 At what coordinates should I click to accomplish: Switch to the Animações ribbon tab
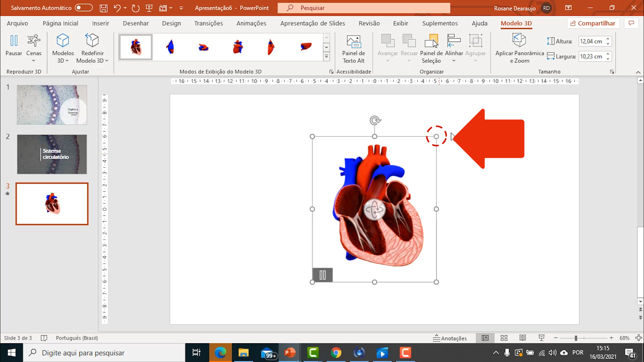pyautogui.click(x=251, y=23)
